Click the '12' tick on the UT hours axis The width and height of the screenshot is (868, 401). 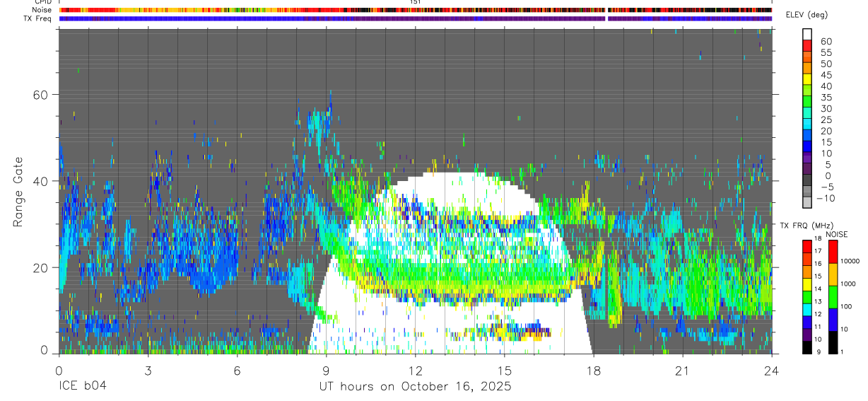[415, 370]
